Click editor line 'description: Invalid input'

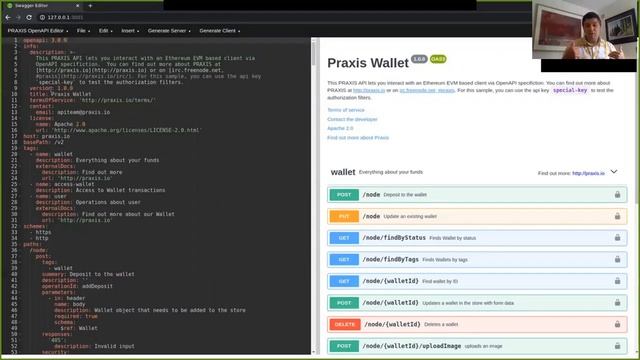[x=94, y=346]
